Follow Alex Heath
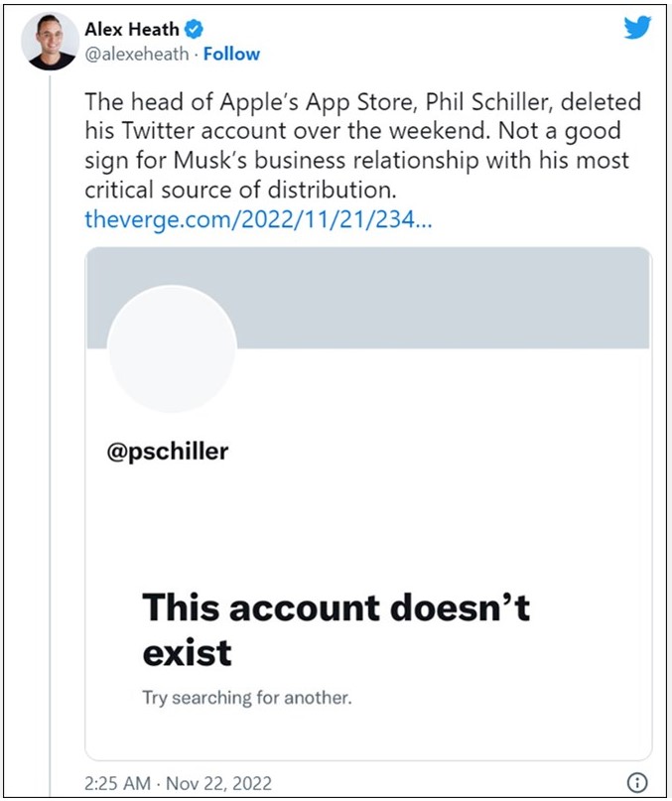Viewport: 672px width, 801px height. pyautogui.click(x=232, y=54)
